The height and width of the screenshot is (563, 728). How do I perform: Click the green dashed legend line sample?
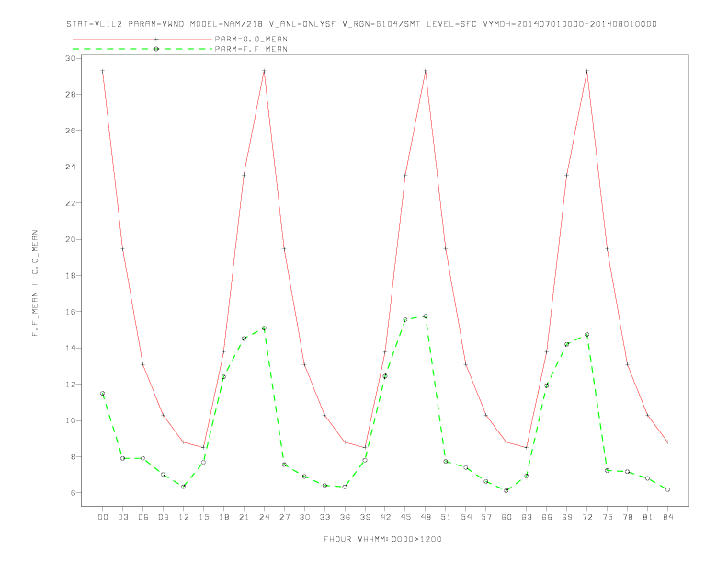click(x=142, y=49)
